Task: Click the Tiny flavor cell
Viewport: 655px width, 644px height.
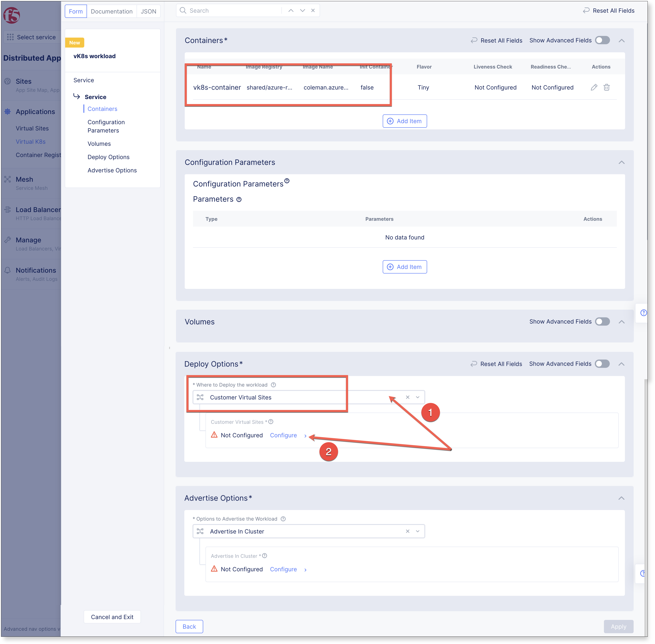Action: tap(423, 87)
